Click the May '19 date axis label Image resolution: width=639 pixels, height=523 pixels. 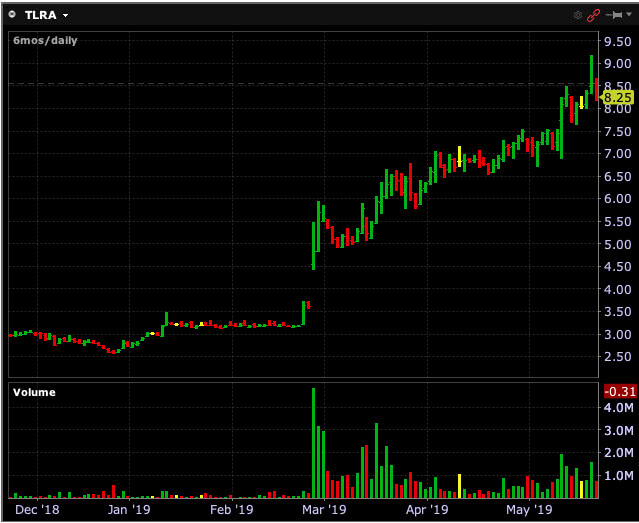[x=529, y=510]
